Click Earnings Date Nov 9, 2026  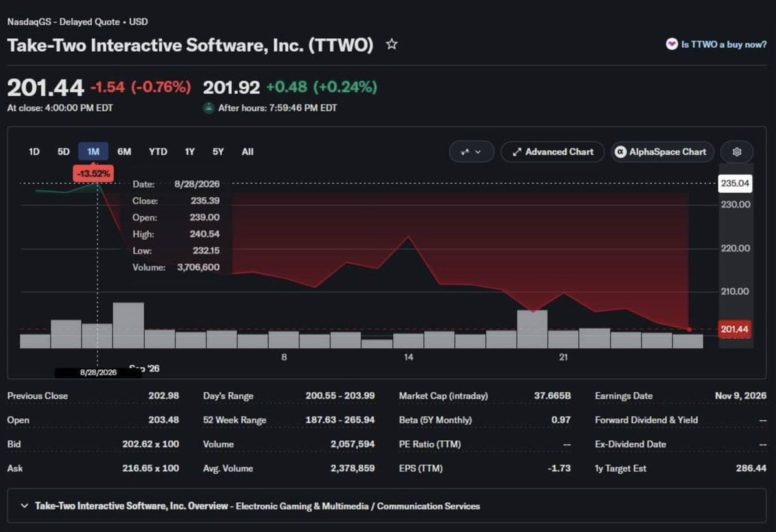(740, 396)
